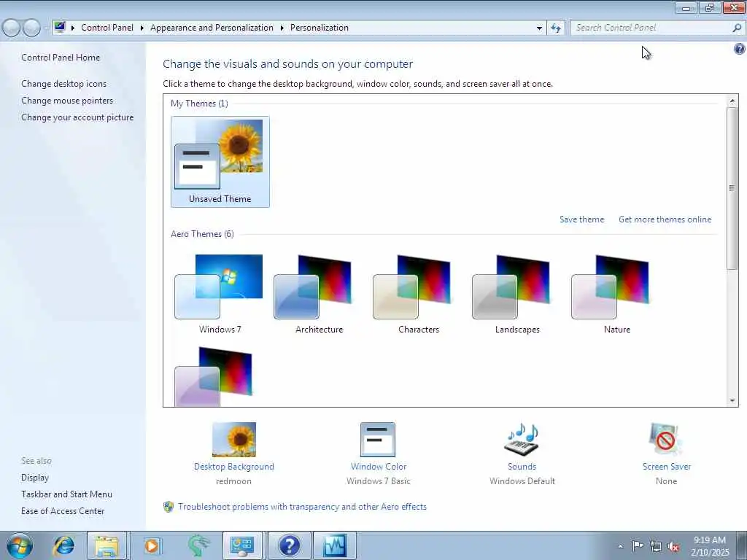Click Save theme link
747x560 pixels.
[581, 219]
